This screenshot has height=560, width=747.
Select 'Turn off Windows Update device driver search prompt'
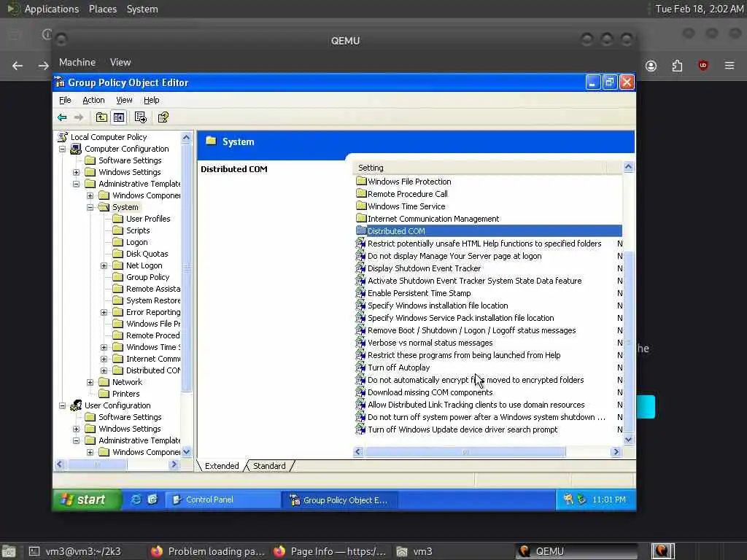click(x=462, y=429)
